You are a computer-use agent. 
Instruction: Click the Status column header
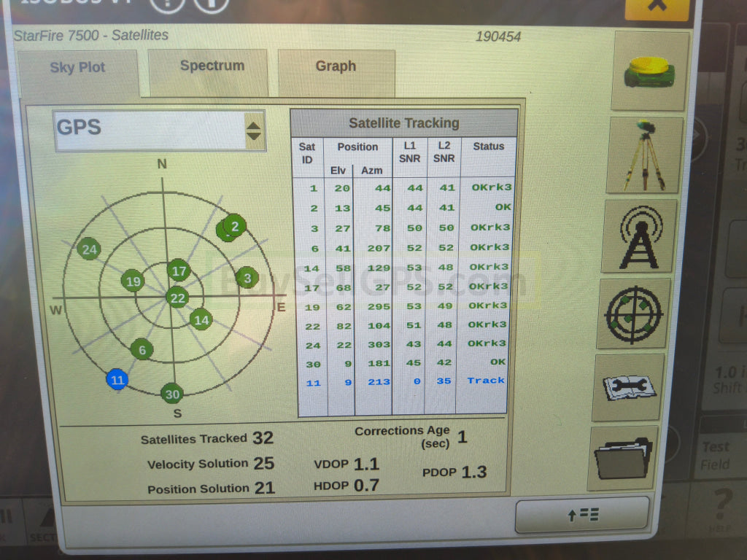pyautogui.click(x=488, y=146)
